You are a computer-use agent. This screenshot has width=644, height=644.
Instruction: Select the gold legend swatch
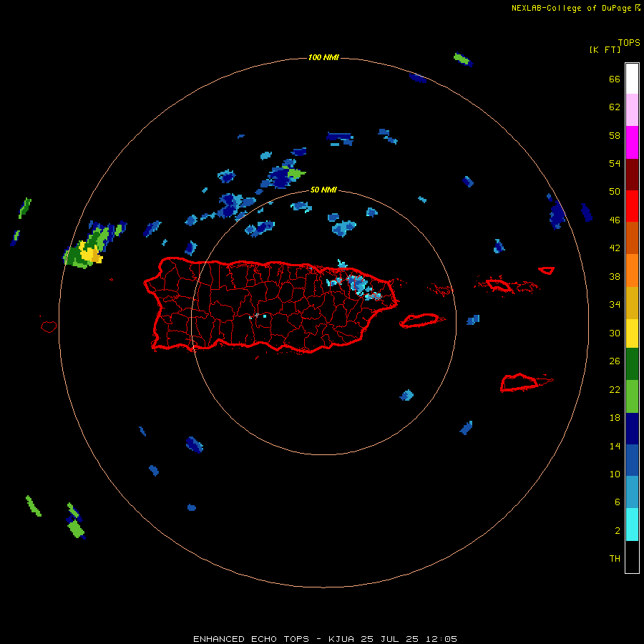[632, 303]
